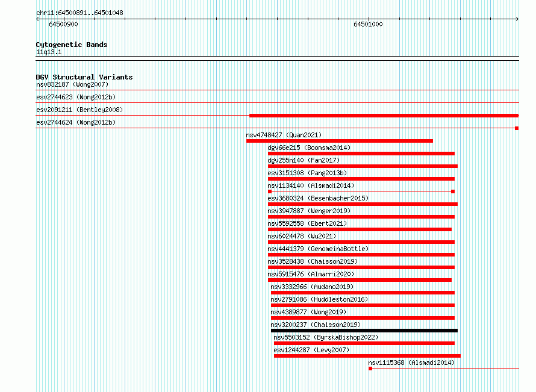
Task: Select nsv5503152 (ByrskaBishop2022) label
Action: (x=326, y=337)
